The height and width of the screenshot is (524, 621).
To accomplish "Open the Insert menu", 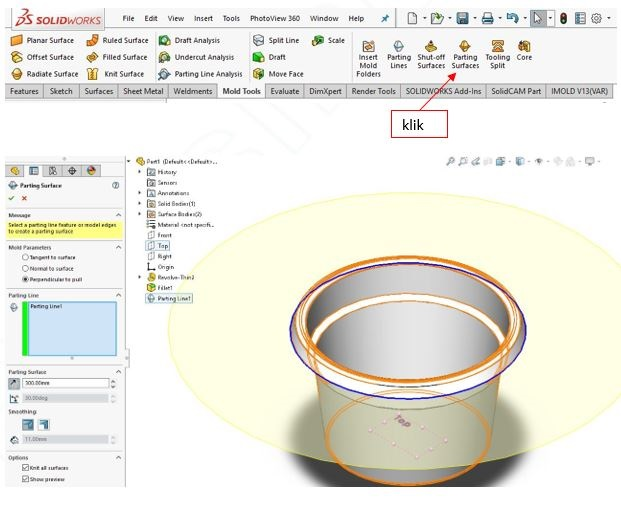I will click(203, 18).
